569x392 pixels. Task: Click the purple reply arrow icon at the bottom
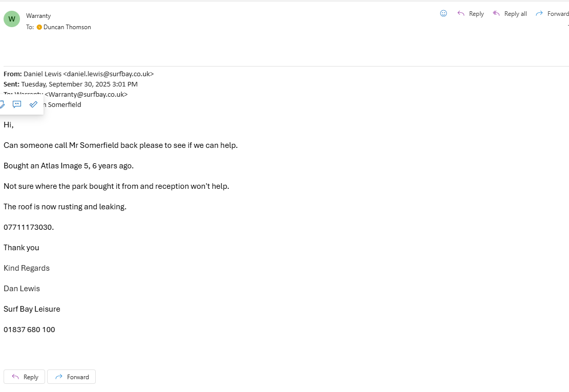[x=15, y=377]
